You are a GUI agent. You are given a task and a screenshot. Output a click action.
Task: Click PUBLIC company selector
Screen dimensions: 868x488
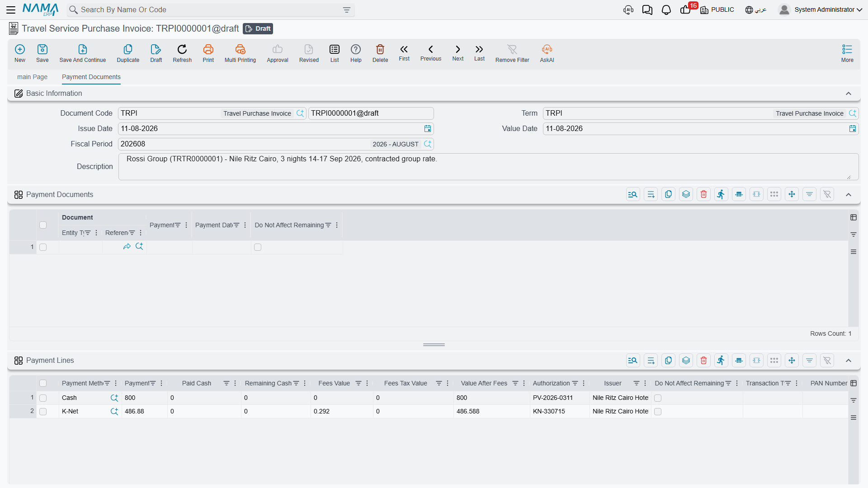(x=717, y=9)
